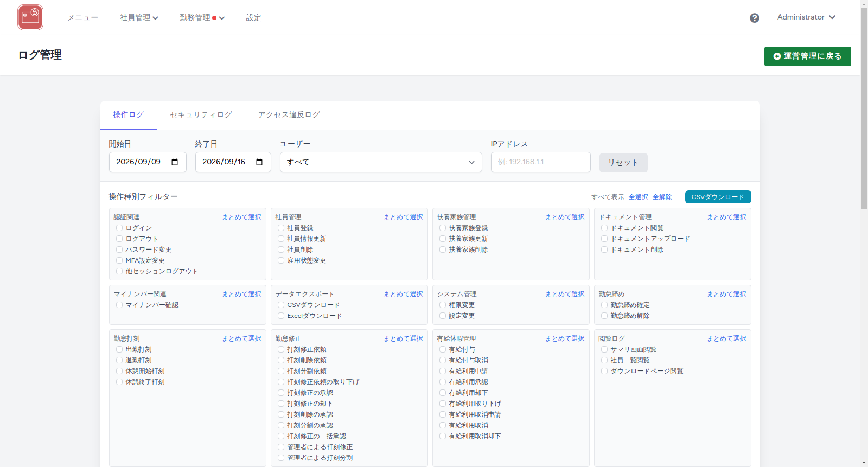The width and height of the screenshot is (868, 467).
Task: Click 運営管理に戻る button
Action: (807, 56)
